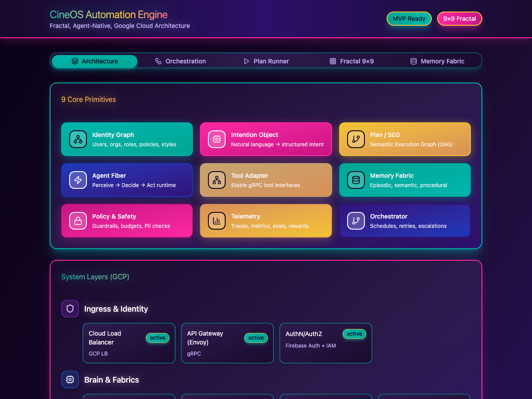Image resolution: width=532 pixels, height=399 pixels.
Task: Click the Telemetry bar chart icon
Action: pos(217,221)
